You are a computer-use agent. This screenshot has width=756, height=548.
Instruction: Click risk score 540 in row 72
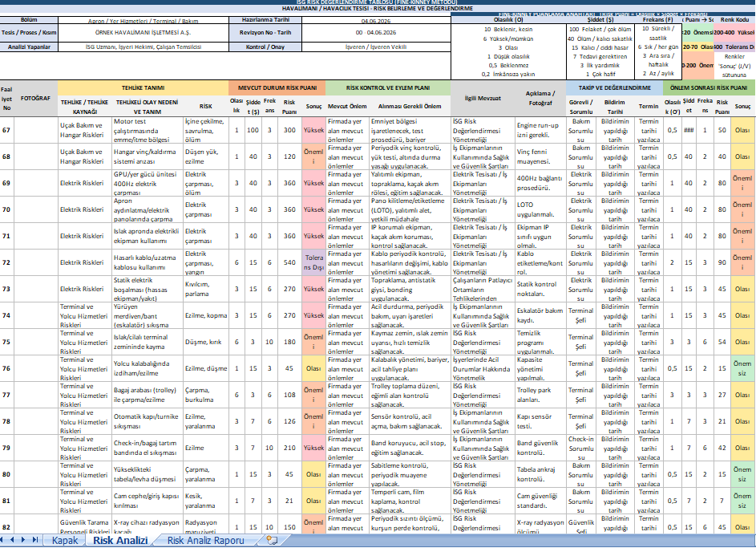[x=289, y=262]
